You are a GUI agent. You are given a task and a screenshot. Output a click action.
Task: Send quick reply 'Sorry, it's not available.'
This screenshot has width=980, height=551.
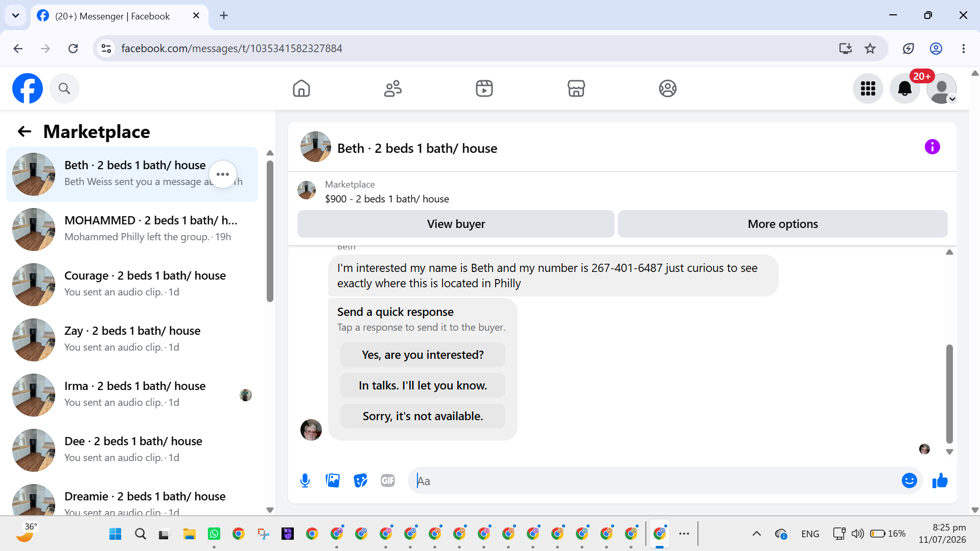click(423, 416)
